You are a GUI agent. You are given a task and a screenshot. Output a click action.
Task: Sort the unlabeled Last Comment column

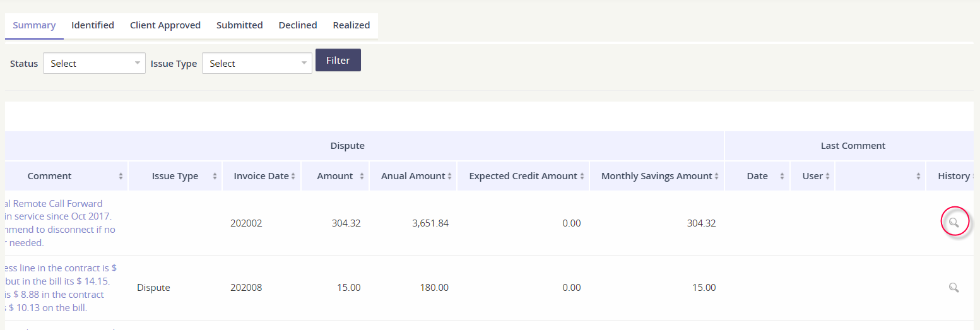pos(918,177)
